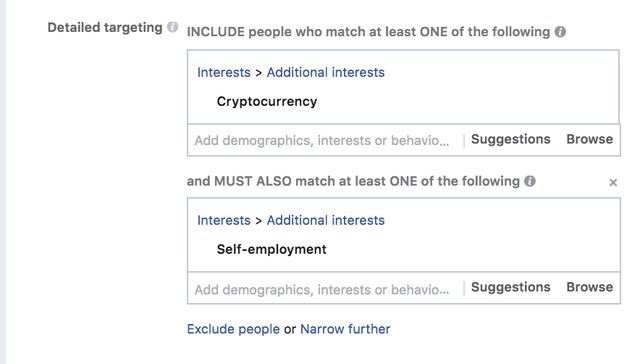Open Interests link above Cryptocurrency
The height and width of the screenshot is (364, 640).
pos(224,72)
